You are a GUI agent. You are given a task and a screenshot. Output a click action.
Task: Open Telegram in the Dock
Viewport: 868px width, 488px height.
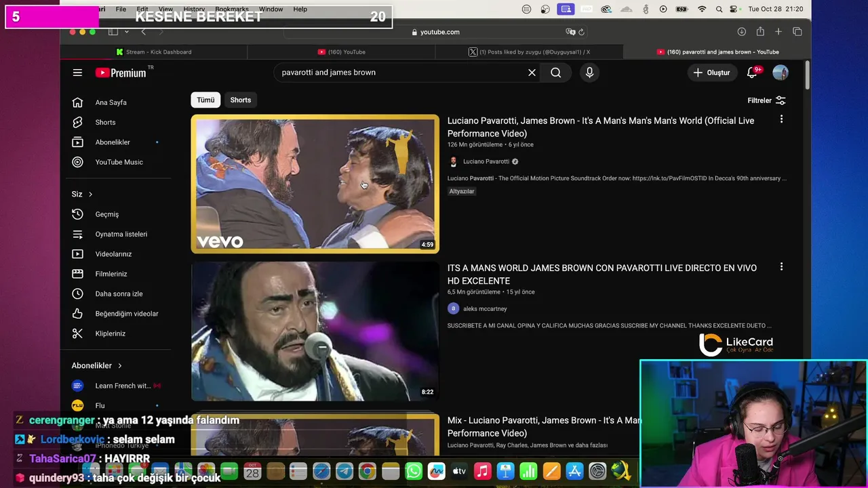pos(344,471)
